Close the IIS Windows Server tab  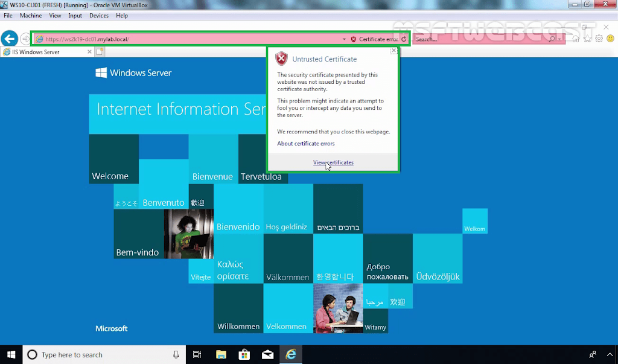pyautogui.click(x=89, y=52)
